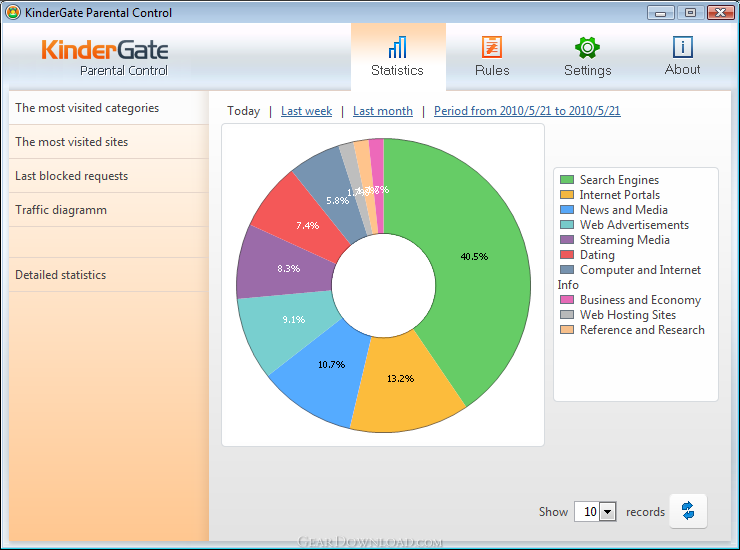
Task: Open Traffic diagramm
Action: click(x=109, y=210)
